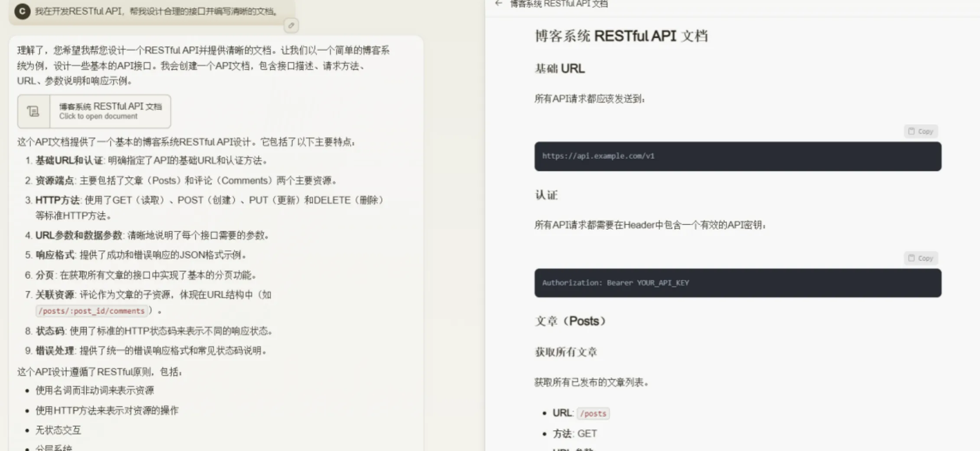Click the /posts/:post_id/comments inline code
980x451 pixels.
(91, 311)
